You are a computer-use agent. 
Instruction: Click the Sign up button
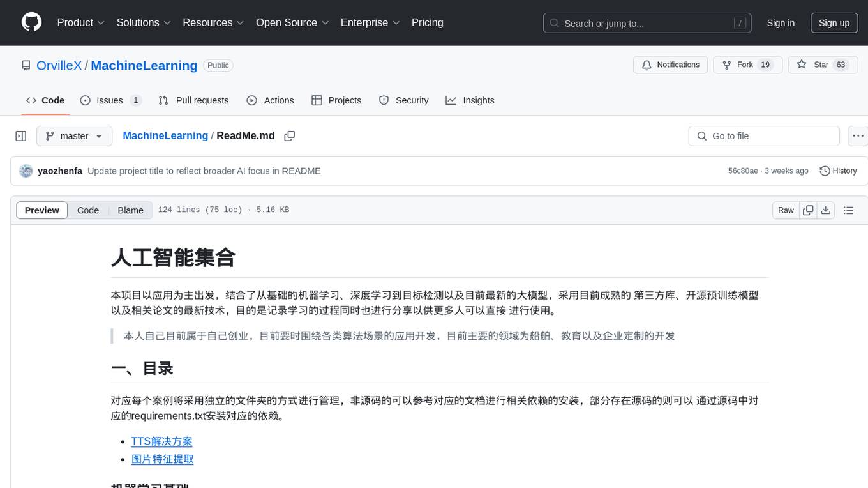click(x=834, y=23)
